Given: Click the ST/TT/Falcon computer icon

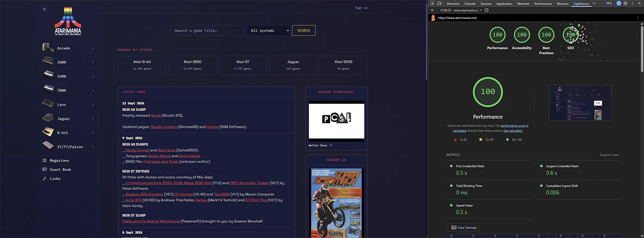Looking at the screenshot, I should point(48,146).
